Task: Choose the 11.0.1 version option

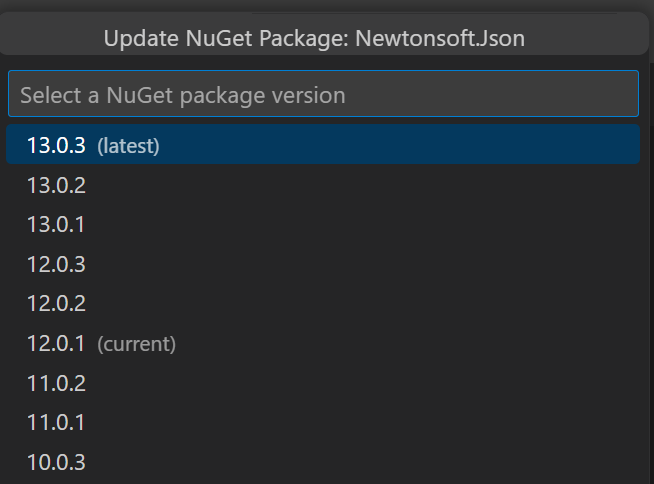Action: click(56, 423)
